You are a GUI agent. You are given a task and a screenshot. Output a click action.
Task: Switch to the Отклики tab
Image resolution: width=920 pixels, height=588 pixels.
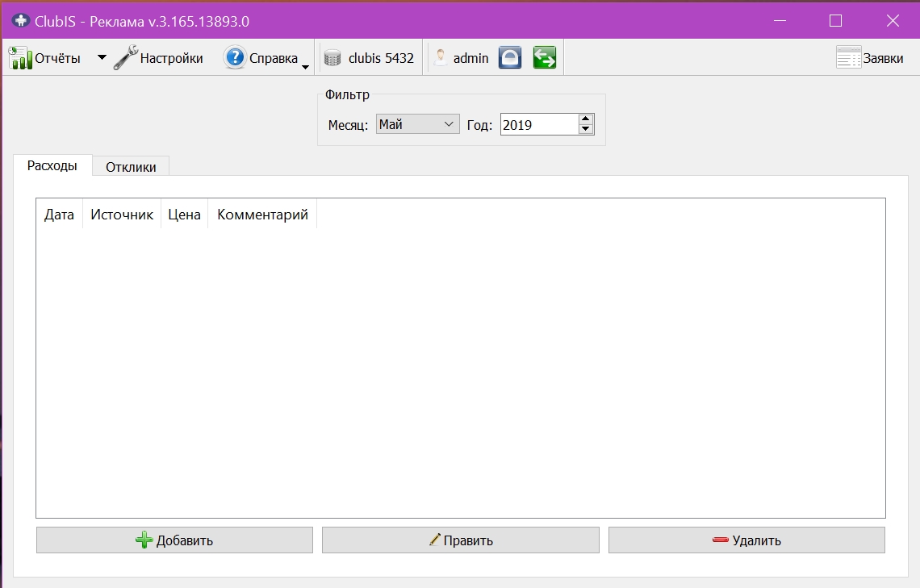(x=131, y=167)
